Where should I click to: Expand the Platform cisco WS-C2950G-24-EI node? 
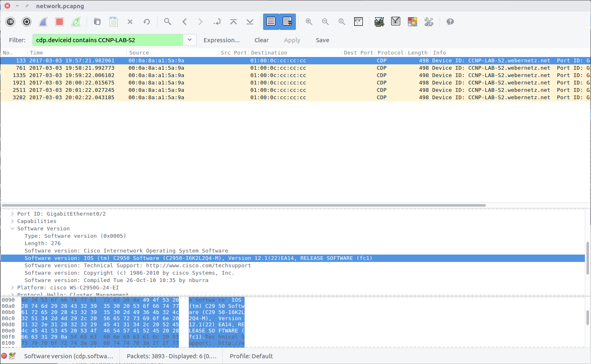click(x=13, y=287)
